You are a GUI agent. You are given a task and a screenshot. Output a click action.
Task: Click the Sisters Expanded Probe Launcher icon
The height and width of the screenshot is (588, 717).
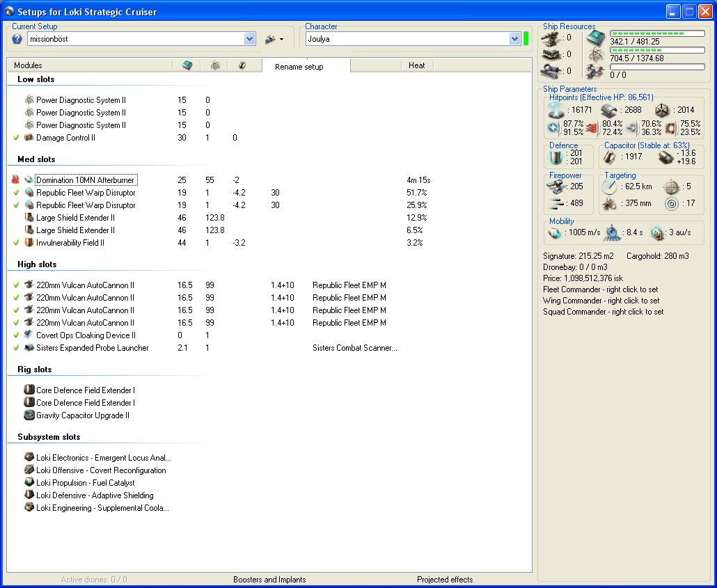click(29, 347)
